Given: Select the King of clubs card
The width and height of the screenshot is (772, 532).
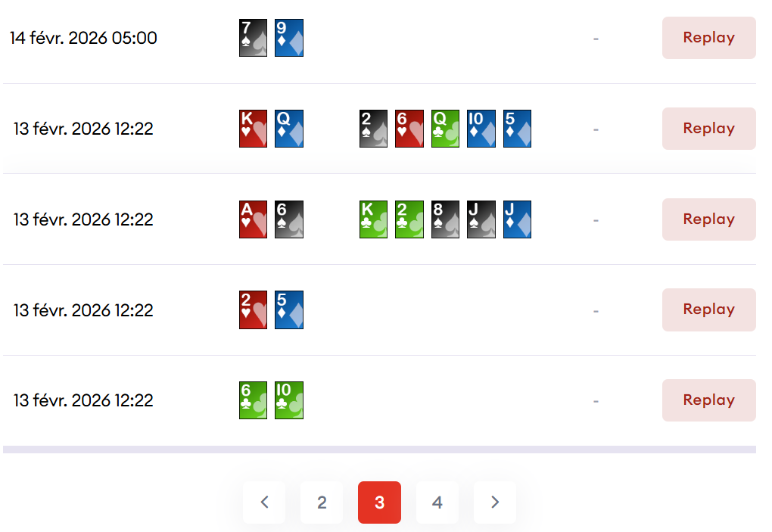Looking at the screenshot, I should pyautogui.click(x=373, y=219).
